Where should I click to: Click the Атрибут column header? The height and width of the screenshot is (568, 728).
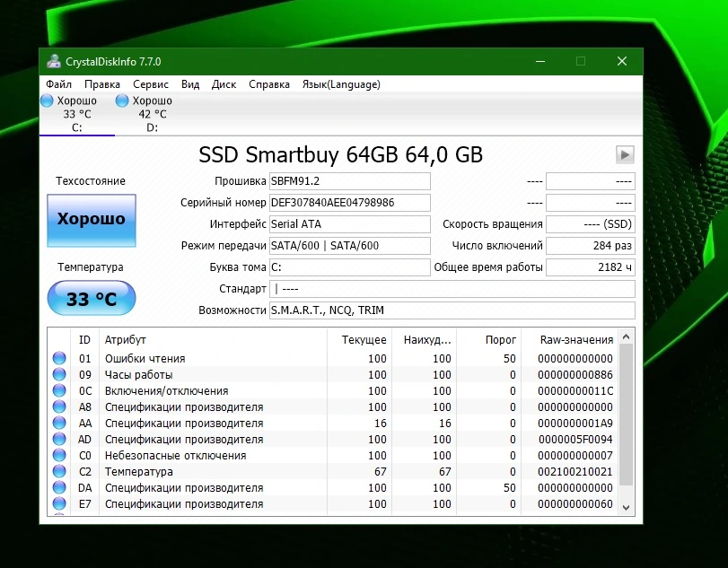(x=213, y=340)
